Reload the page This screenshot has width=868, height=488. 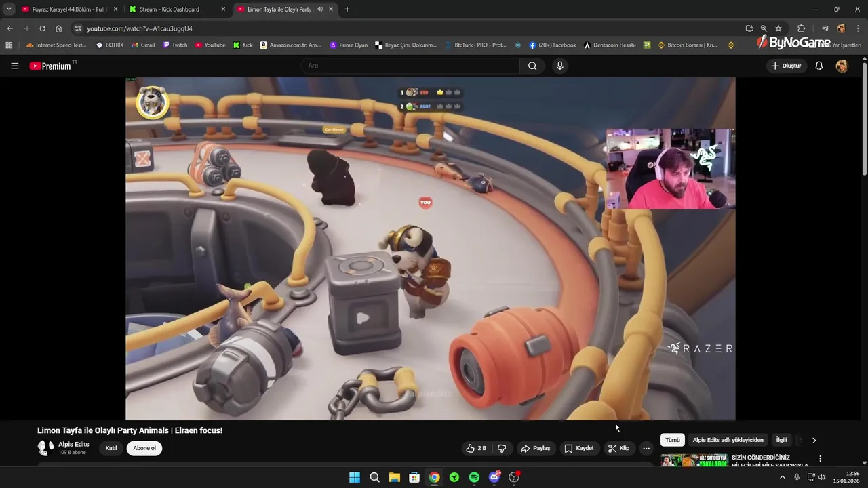pos(42,28)
